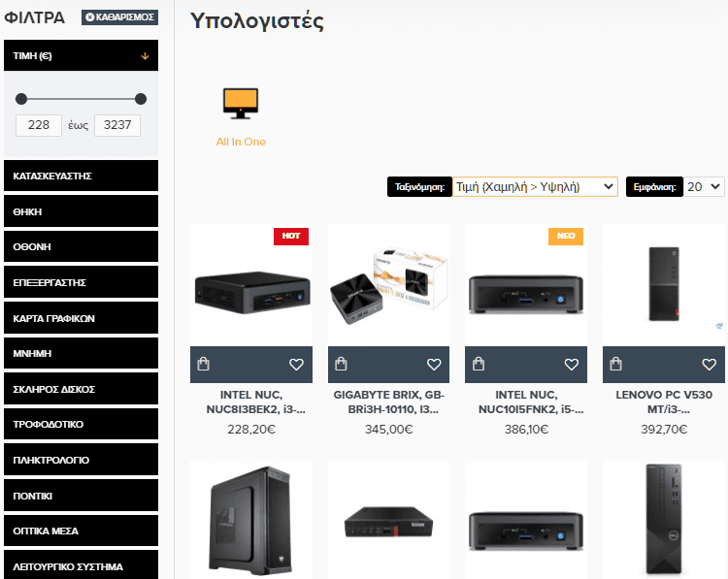Click the minimum price field showing 228

39,125
